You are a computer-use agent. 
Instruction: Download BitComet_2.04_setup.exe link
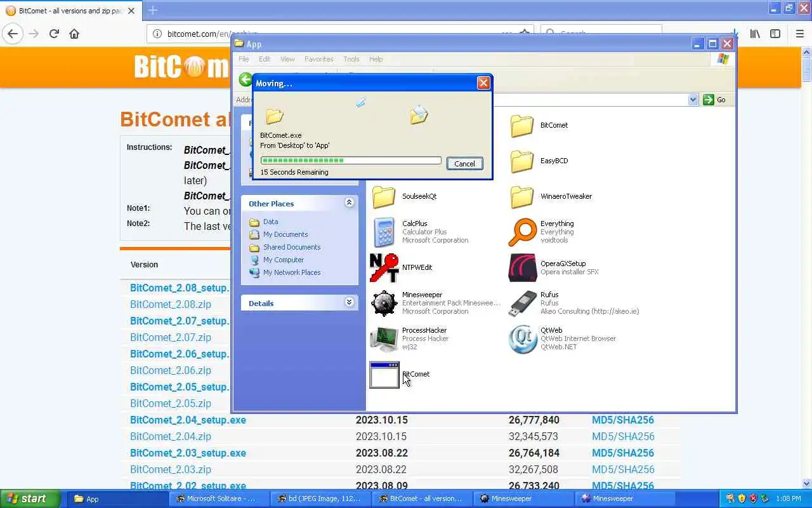(188, 420)
